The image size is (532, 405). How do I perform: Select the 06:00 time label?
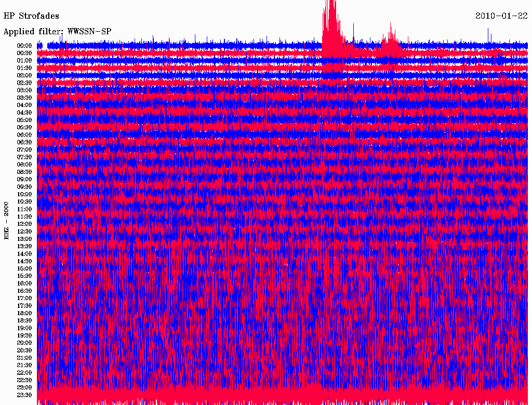pyautogui.click(x=24, y=135)
